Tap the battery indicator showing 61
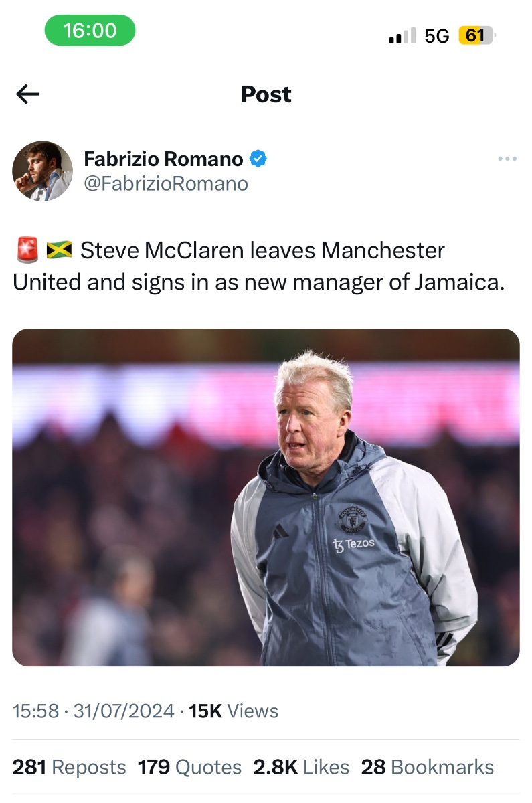This screenshot has height=803, width=532. click(476, 35)
